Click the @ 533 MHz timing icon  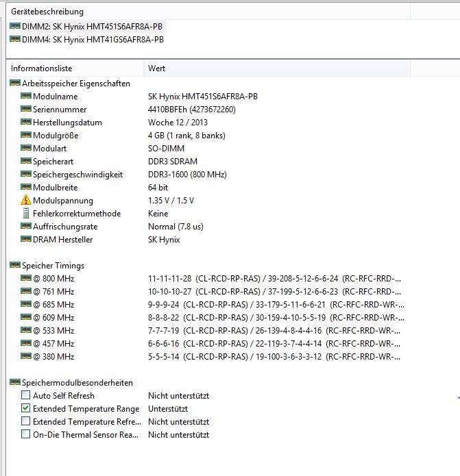pos(26,330)
